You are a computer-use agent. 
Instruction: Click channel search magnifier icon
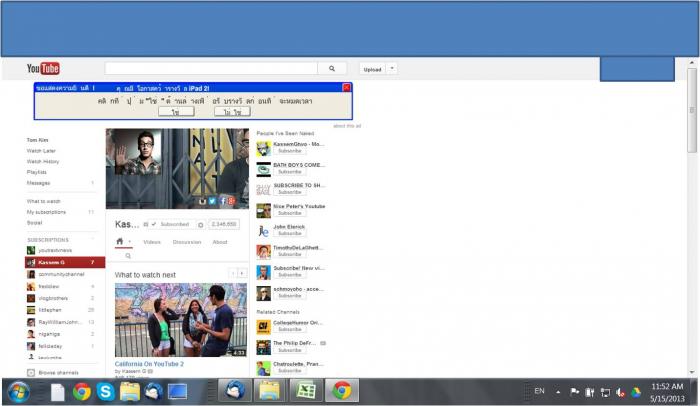click(x=128, y=256)
